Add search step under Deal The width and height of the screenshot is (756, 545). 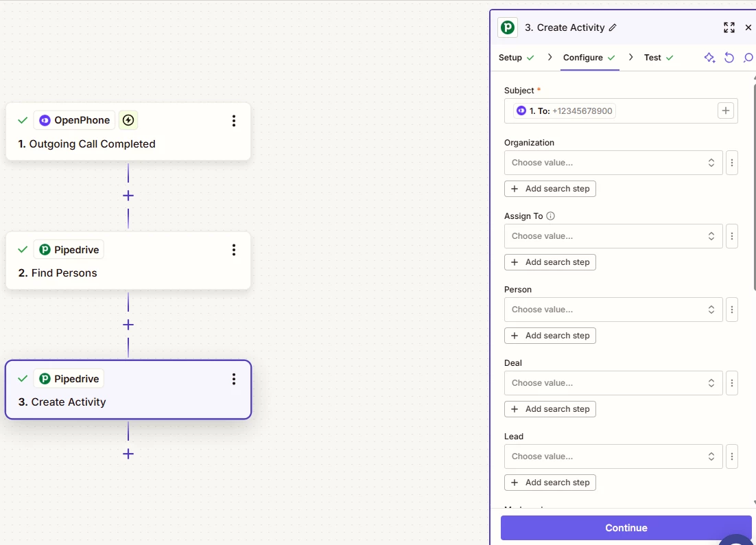(x=550, y=409)
